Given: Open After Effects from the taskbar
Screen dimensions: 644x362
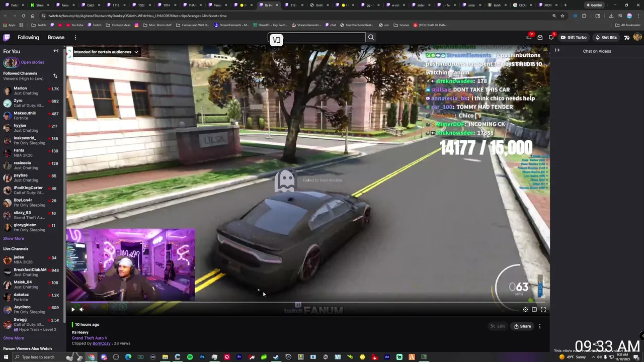Looking at the screenshot, I should pyautogui.click(x=387, y=357).
